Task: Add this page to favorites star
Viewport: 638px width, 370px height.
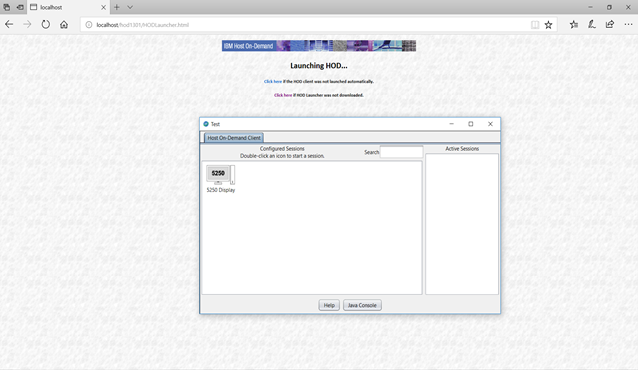Action: 548,25
